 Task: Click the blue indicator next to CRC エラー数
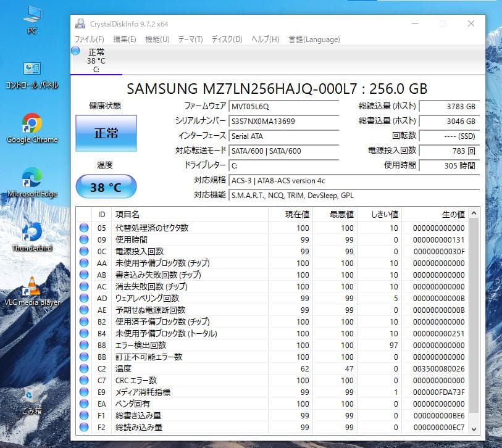pos(83,381)
